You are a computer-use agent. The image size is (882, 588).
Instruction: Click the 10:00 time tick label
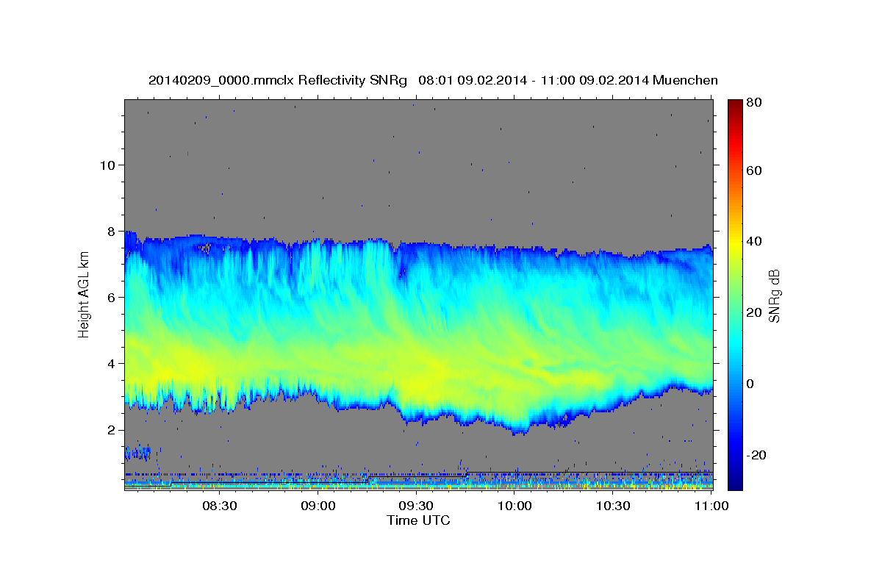[514, 506]
